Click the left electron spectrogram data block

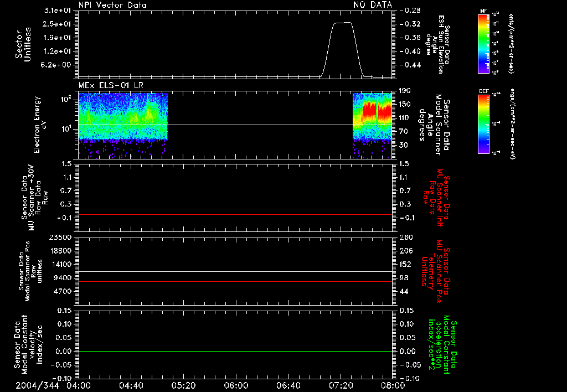click(x=123, y=116)
